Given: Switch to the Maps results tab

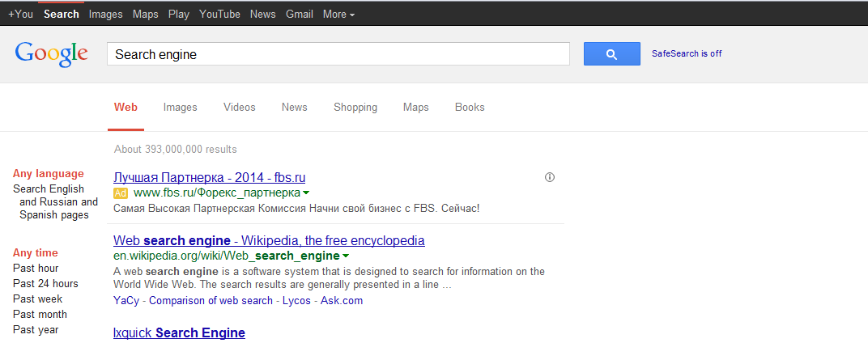Looking at the screenshot, I should click(x=415, y=108).
